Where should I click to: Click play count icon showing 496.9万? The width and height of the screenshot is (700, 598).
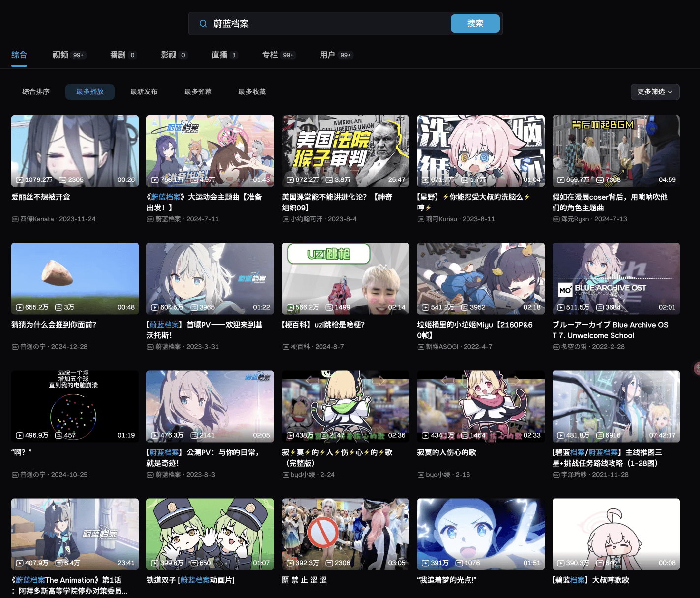pyautogui.click(x=20, y=435)
